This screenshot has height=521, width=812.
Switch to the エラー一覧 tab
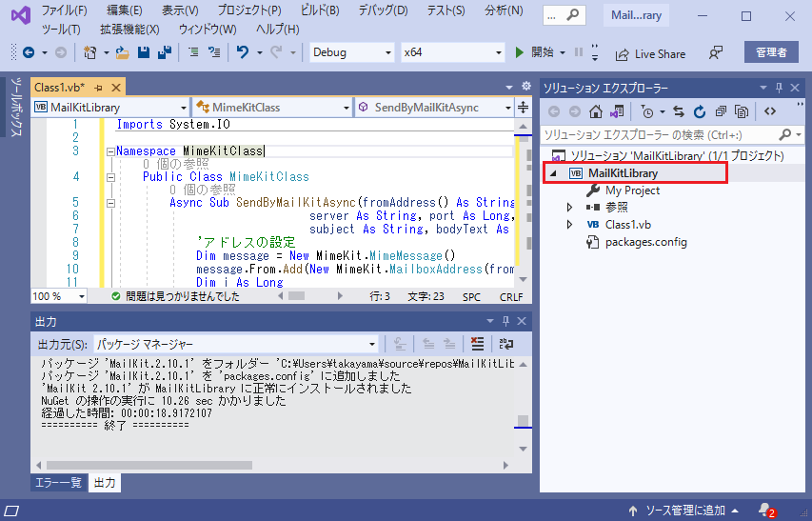pos(58,483)
